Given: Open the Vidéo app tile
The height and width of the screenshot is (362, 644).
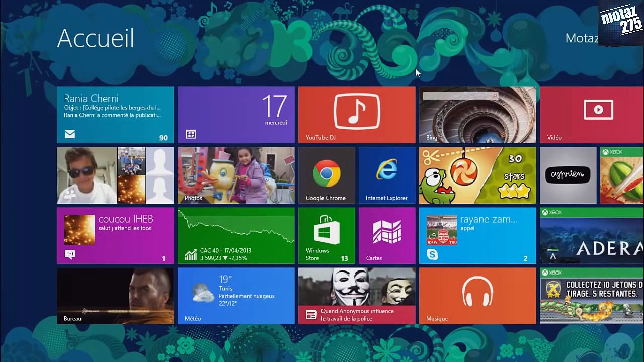Looking at the screenshot, I should click(x=592, y=115).
